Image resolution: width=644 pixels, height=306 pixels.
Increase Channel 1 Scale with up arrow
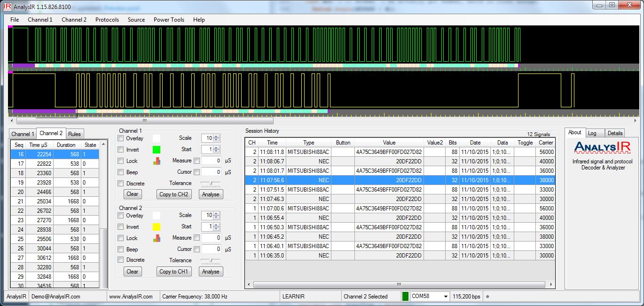coord(216,137)
